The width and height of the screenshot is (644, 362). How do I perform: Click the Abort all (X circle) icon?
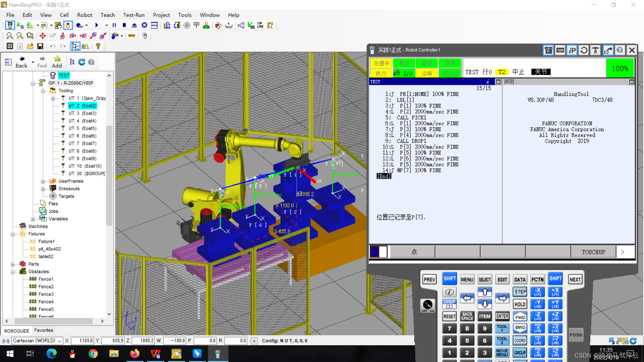144,25
